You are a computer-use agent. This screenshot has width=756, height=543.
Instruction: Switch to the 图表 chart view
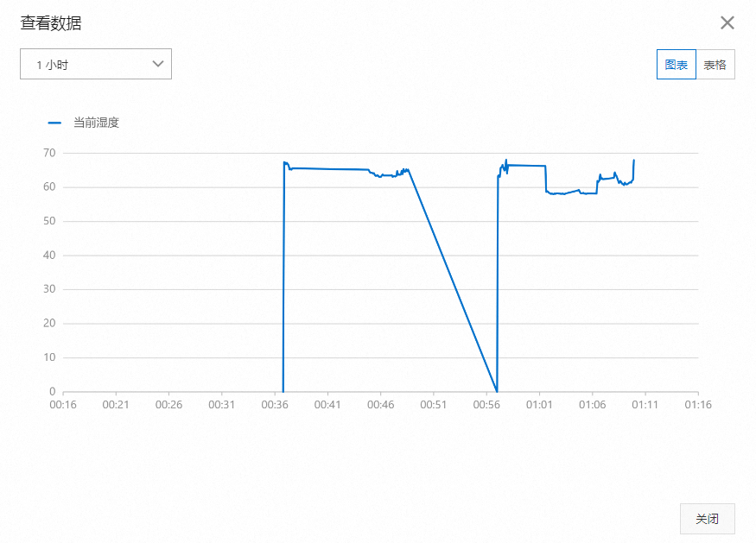coord(677,65)
